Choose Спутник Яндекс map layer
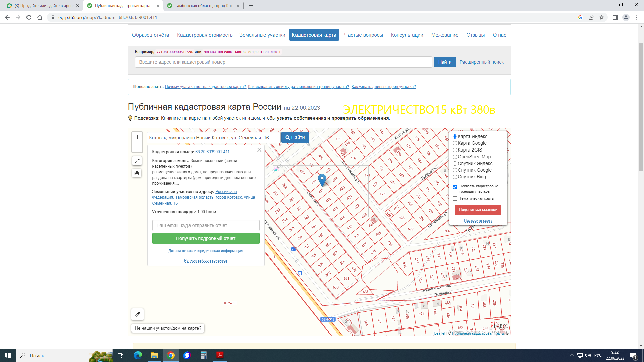The image size is (644, 362). tap(455, 163)
